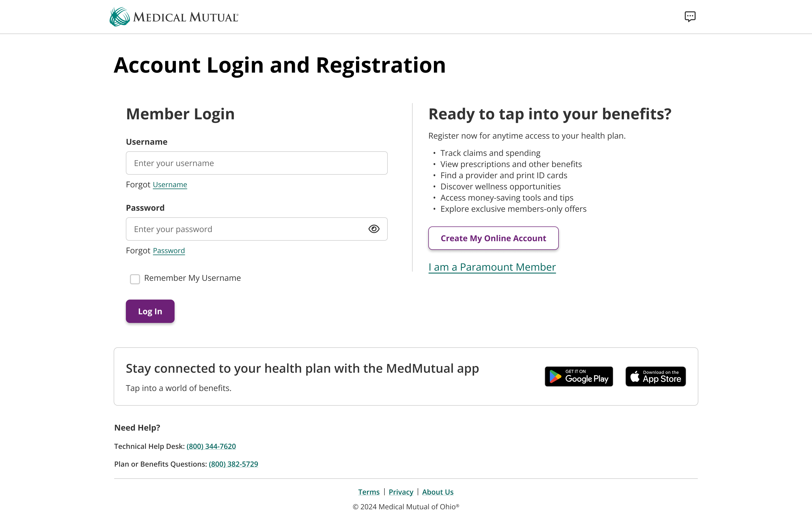Focus the Password input field
The height and width of the screenshot is (524, 812).
tap(245, 229)
